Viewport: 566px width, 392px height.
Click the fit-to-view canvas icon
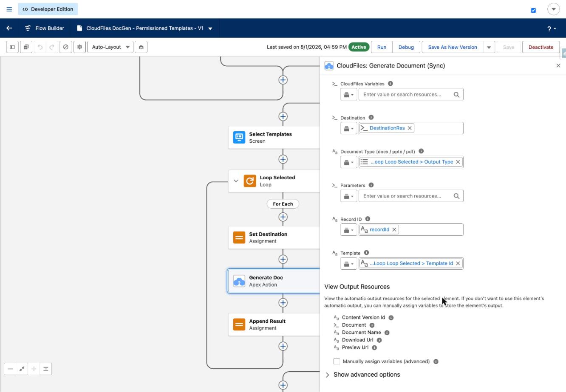click(22, 369)
